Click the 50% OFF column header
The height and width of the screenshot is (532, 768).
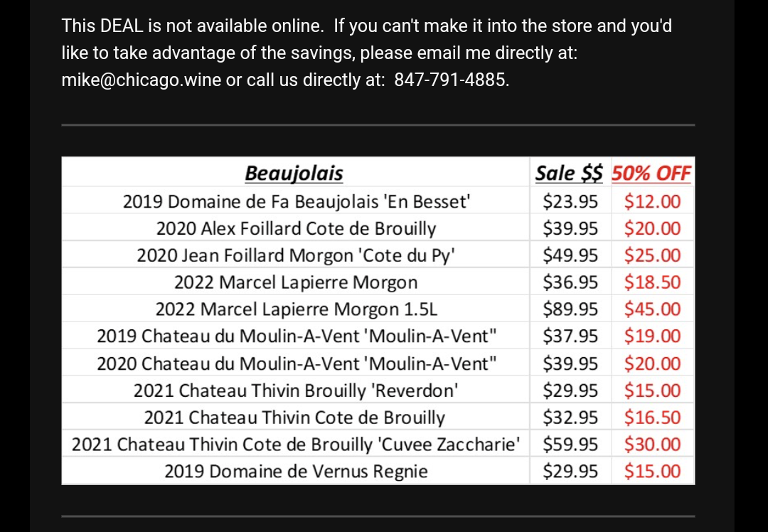click(651, 174)
